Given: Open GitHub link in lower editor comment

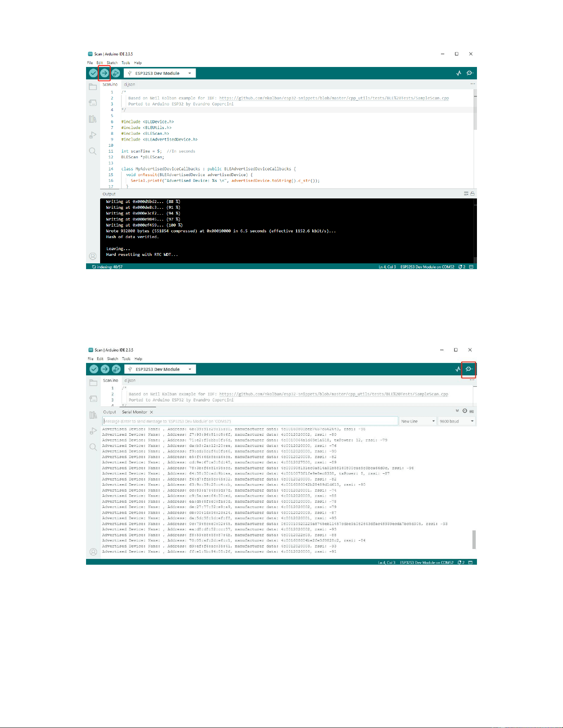Looking at the screenshot, I should (x=333, y=394).
